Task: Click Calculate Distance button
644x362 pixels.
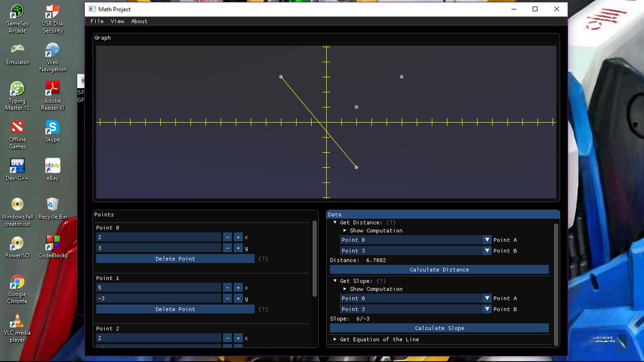Action: pyautogui.click(x=440, y=269)
